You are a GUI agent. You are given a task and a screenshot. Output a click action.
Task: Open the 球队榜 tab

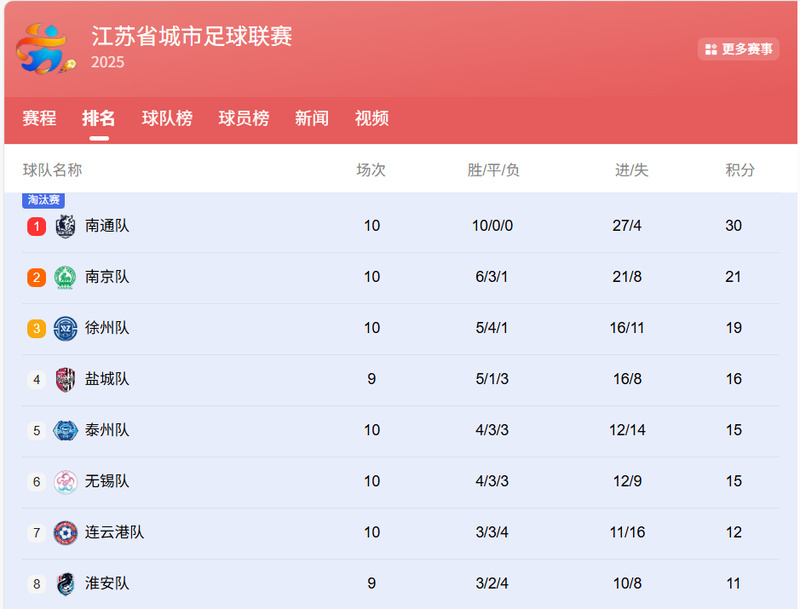coord(167,118)
